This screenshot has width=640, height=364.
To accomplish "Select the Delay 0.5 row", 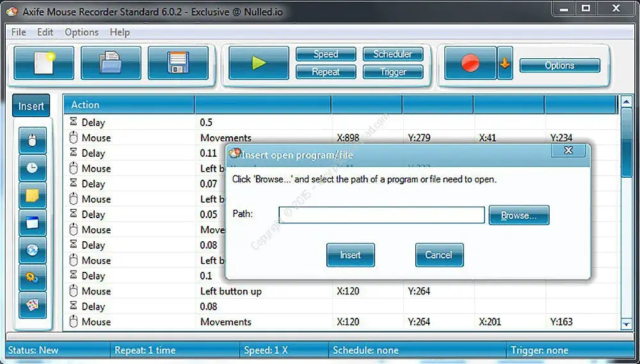I will [x=341, y=122].
